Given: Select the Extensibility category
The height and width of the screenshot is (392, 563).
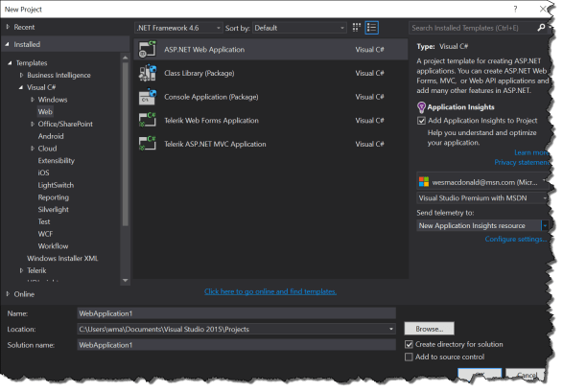Looking at the screenshot, I should (57, 161).
